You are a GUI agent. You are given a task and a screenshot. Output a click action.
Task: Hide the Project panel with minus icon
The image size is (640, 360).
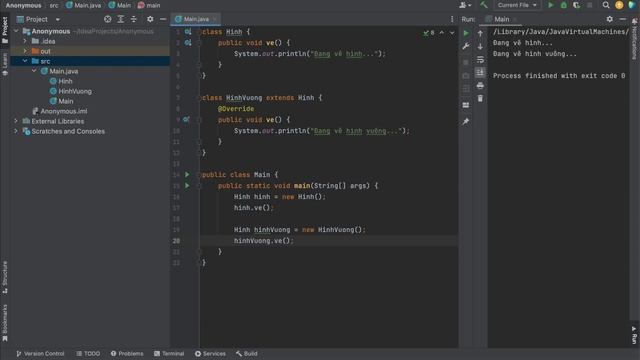coord(163,19)
